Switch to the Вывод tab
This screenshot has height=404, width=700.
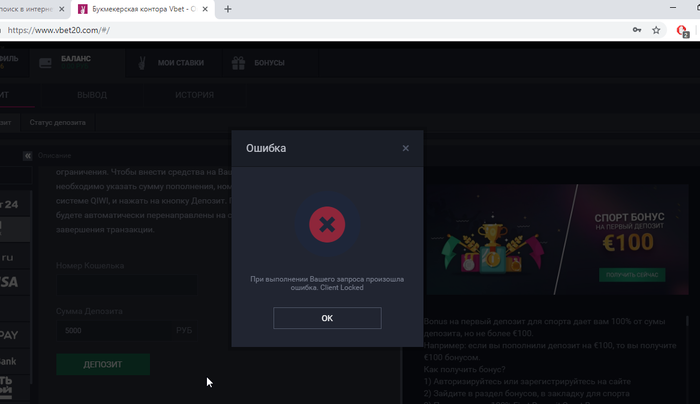click(92, 95)
